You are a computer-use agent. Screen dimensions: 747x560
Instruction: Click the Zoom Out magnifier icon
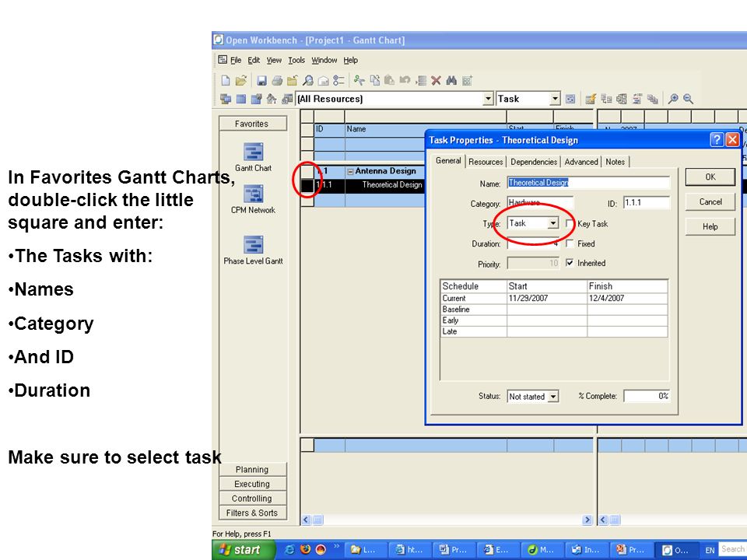point(688,99)
